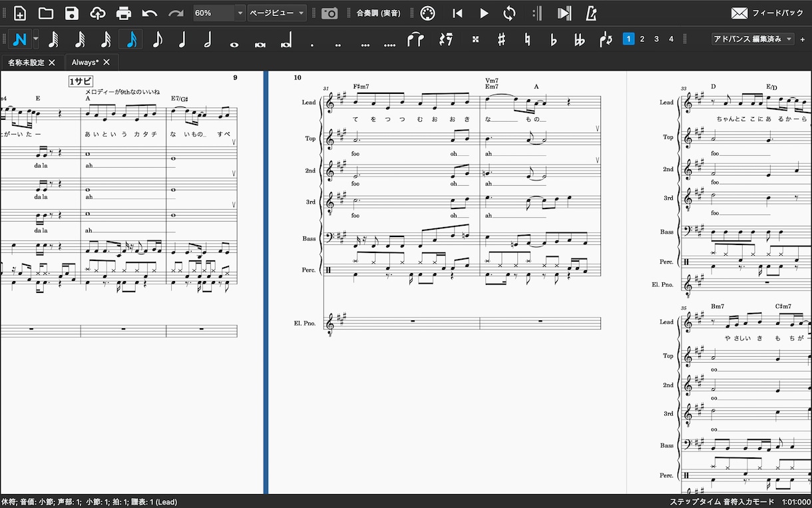Apply a natural accidental
Image resolution: width=812 pixels, height=508 pixels.
527,39
